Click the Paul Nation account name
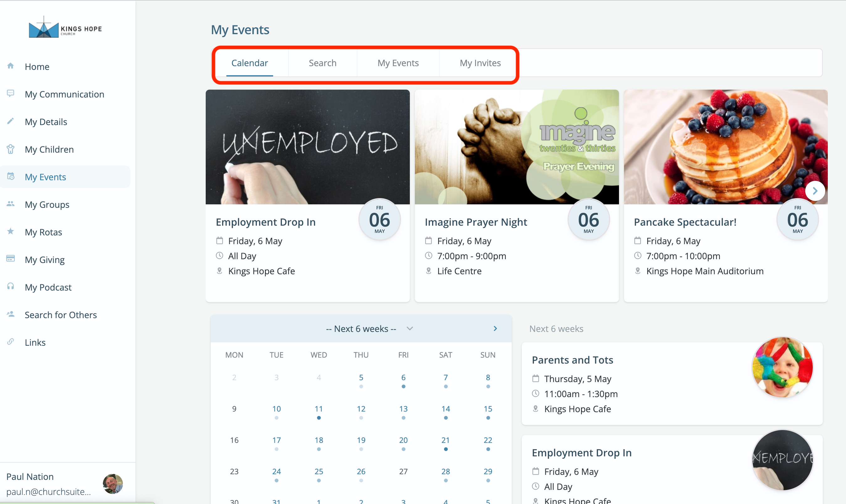846x504 pixels. pos(30,476)
